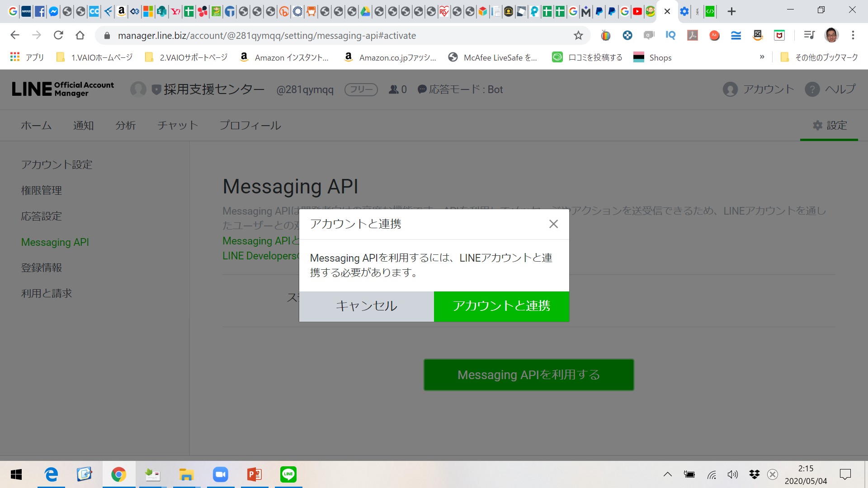
Task: Open the アプリ apps bookmark shortcut
Action: point(27,57)
